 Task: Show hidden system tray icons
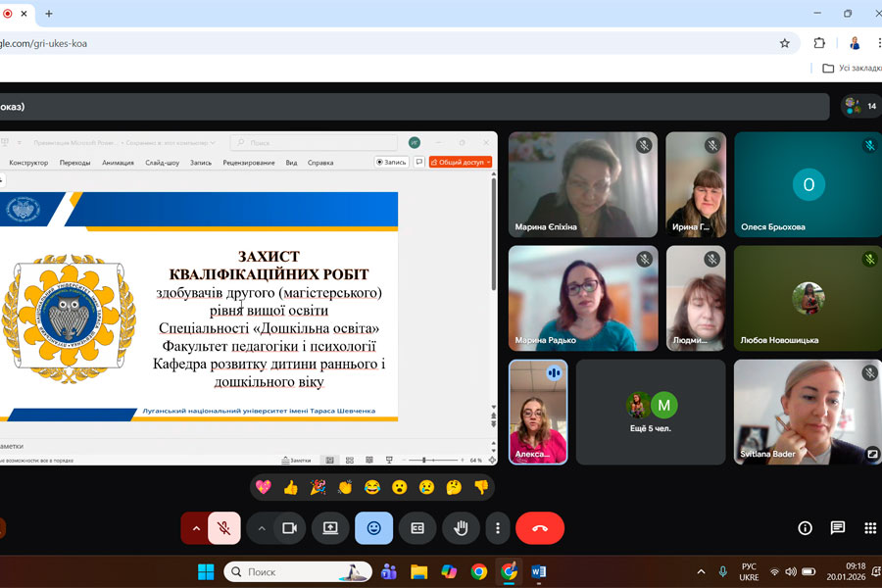[x=701, y=571]
